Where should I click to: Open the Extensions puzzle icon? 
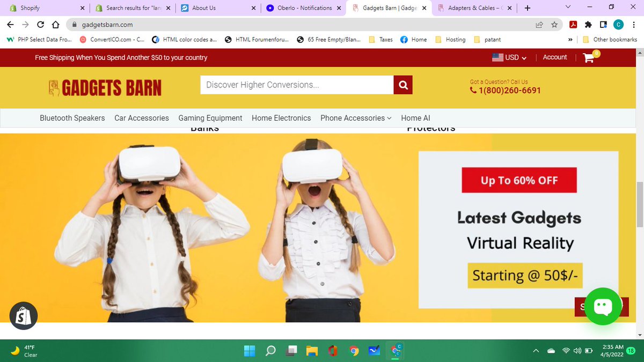[x=588, y=25]
